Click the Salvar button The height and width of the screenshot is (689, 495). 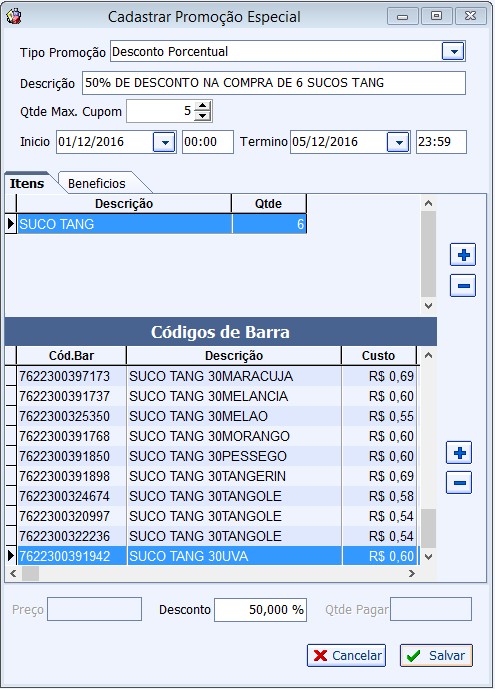(x=436, y=656)
